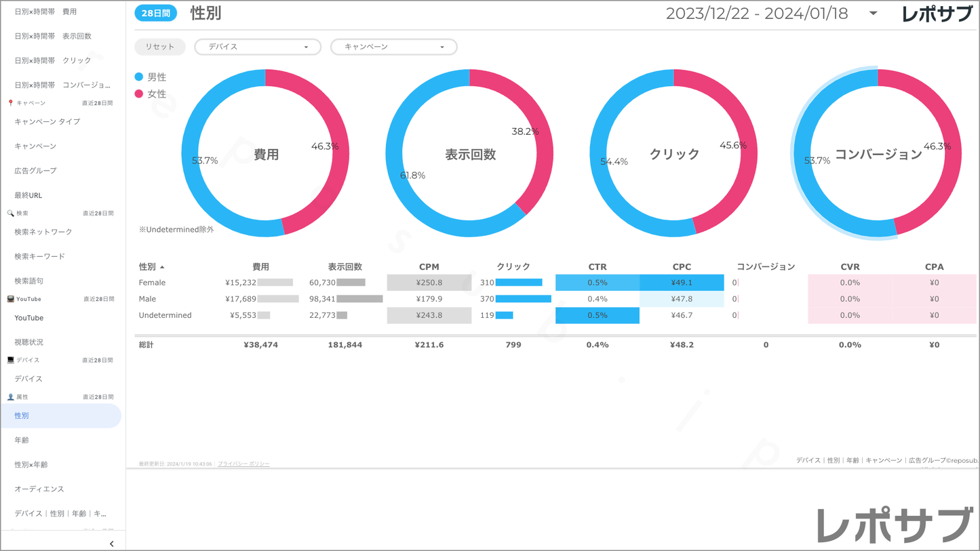Screen dimensions: 980x551
Task: Click the pin icon beside キャンペーン section
Action: 10,103
